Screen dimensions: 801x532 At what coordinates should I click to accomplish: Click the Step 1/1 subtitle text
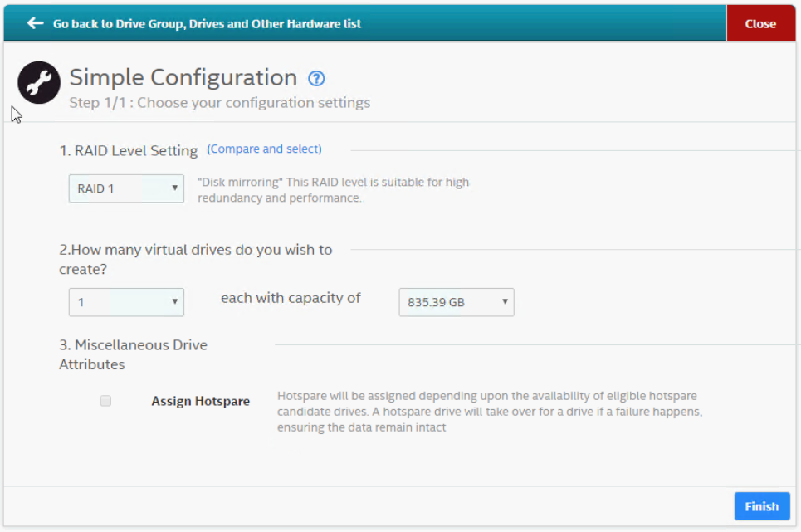pos(220,103)
